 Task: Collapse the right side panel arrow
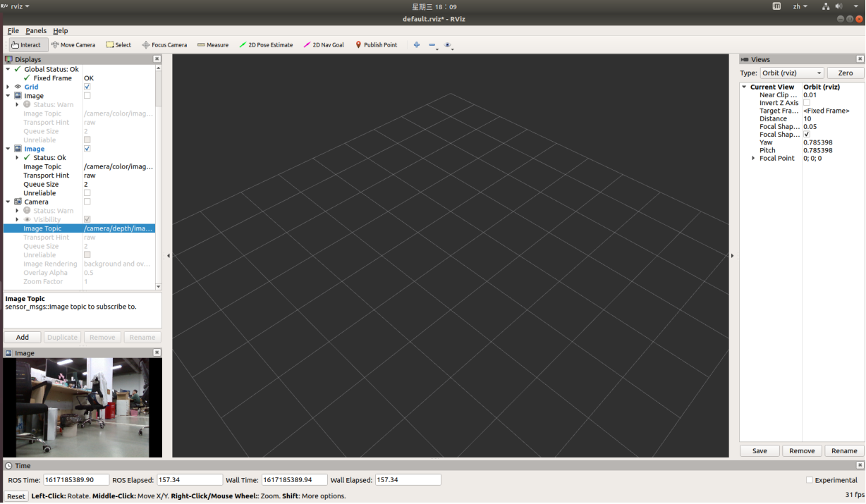(x=732, y=256)
